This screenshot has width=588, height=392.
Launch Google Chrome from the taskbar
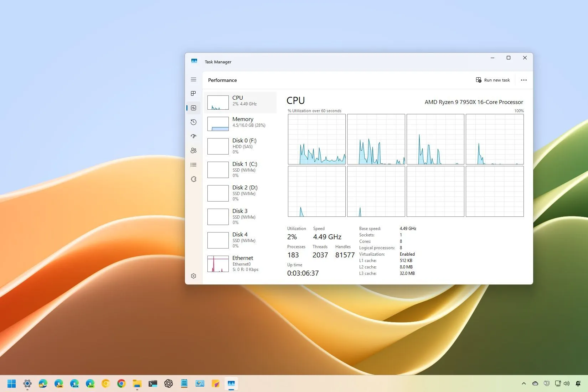pos(122,383)
